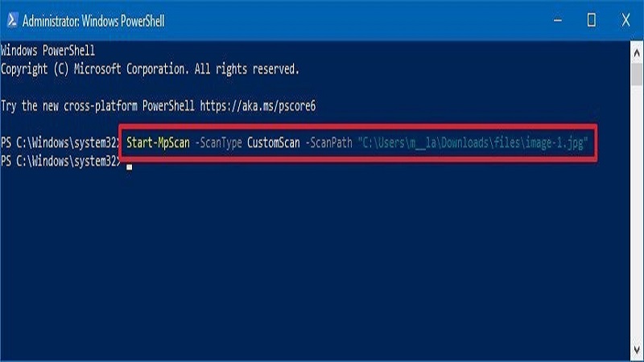This screenshot has height=362, width=644.
Task: Click the Copyright Microsoft Corporation line
Action: 150,69
